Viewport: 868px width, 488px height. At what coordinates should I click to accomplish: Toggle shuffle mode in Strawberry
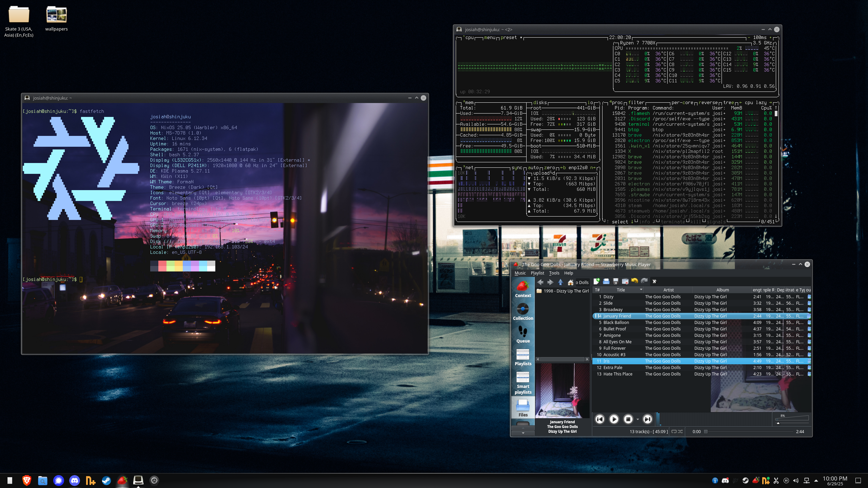coord(680,431)
